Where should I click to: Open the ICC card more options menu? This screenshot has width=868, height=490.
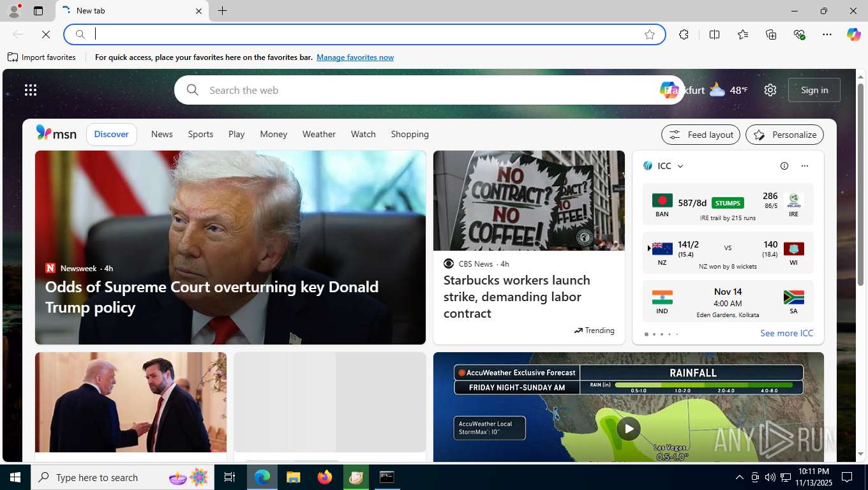tap(805, 166)
